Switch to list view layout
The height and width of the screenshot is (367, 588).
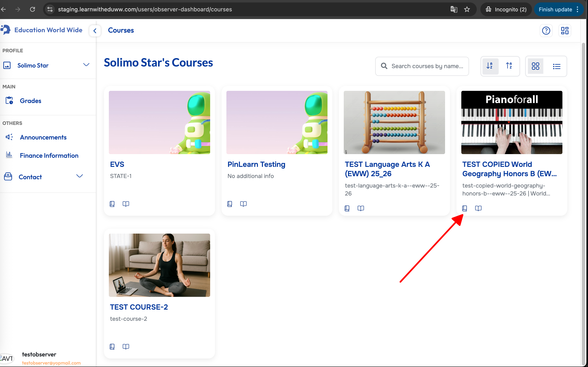[x=556, y=66]
